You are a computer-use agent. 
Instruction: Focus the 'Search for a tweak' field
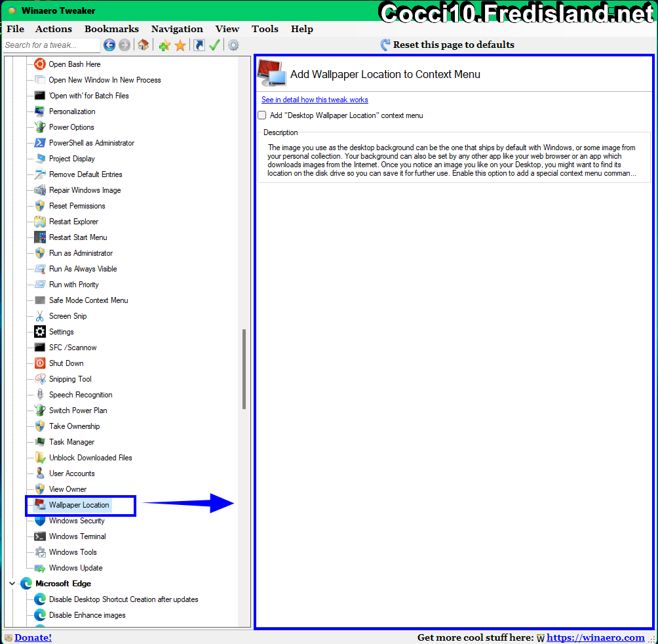point(51,45)
